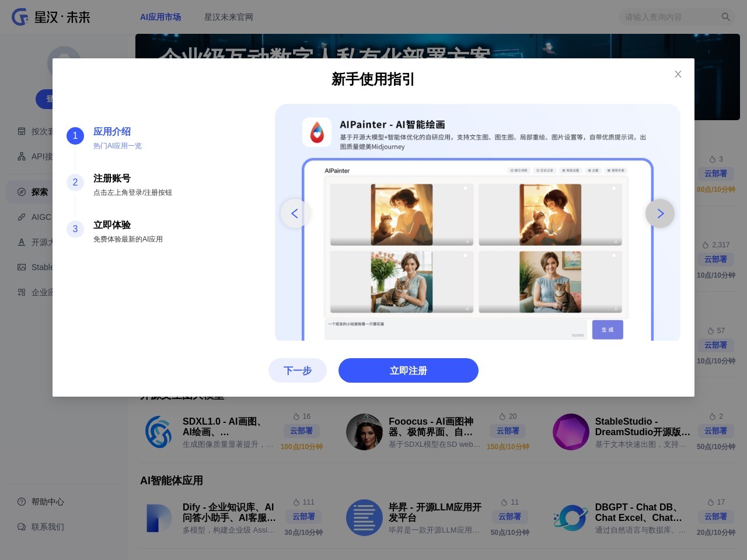Click the 开源大模型 sidebar icon

(20, 242)
